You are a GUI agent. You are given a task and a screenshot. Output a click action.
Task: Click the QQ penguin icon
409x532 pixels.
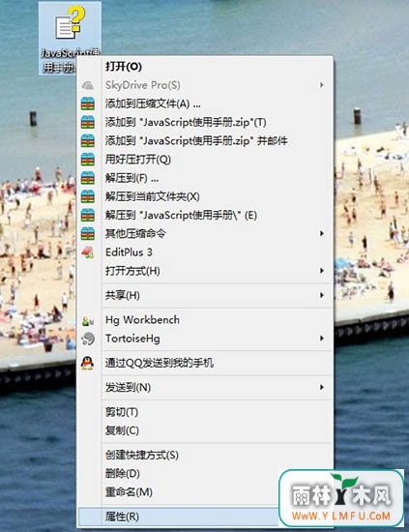pos(87,363)
